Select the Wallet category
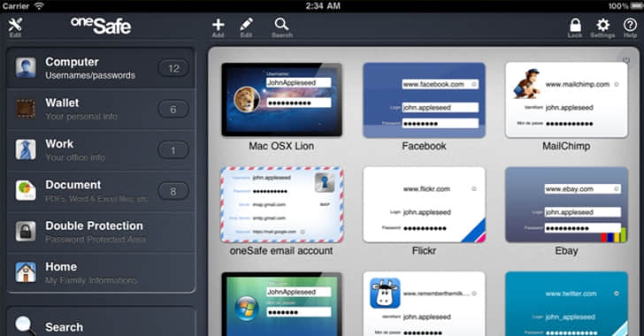The width and height of the screenshot is (644, 336). coord(101,110)
